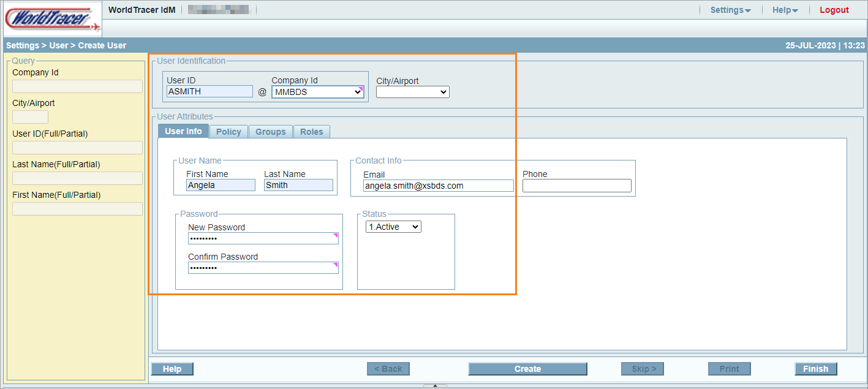Image resolution: width=868 pixels, height=389 pixels.
Task: Click into the Phone field
Action: pyautogui.click(x=576, y=186)
